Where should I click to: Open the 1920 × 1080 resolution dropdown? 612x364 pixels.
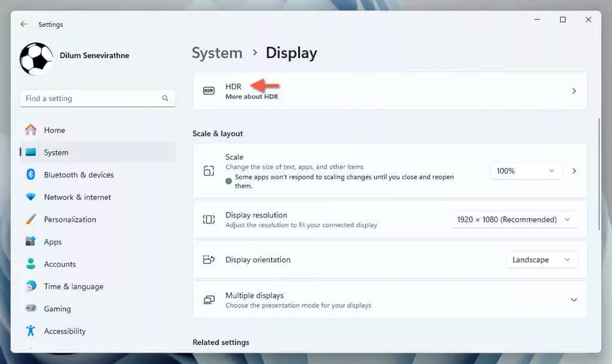pyautogui.click(x=513, y=219)
